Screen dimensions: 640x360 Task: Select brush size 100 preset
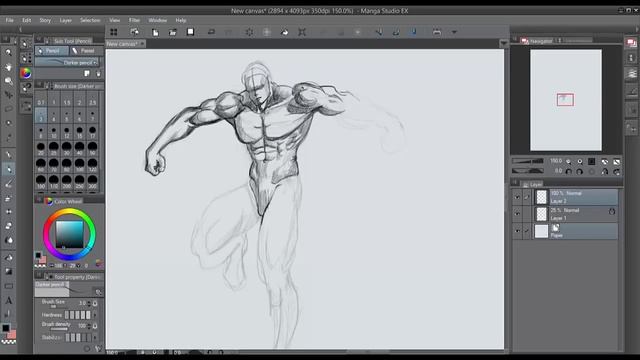pyautogui.click(x=80, y=165)
